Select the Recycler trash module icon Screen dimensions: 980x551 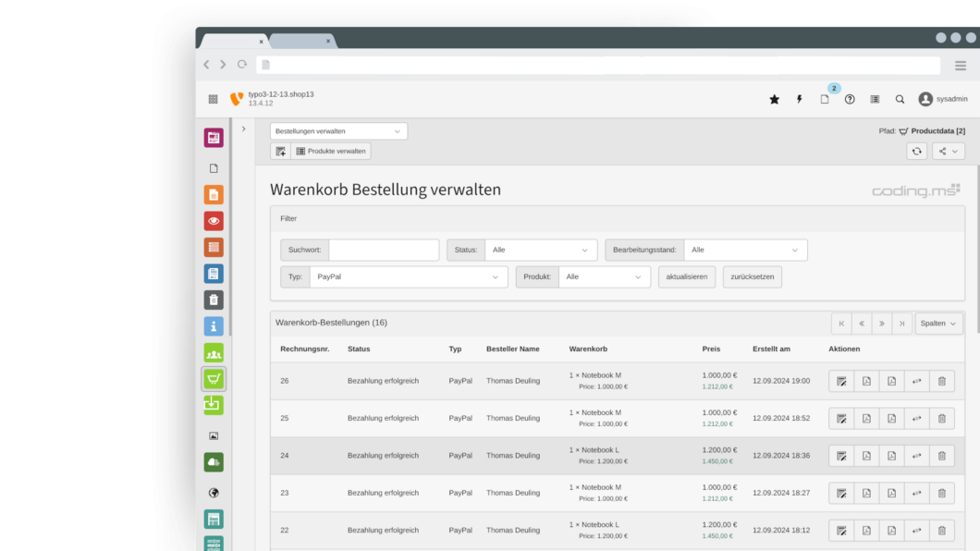pos(213,299)
